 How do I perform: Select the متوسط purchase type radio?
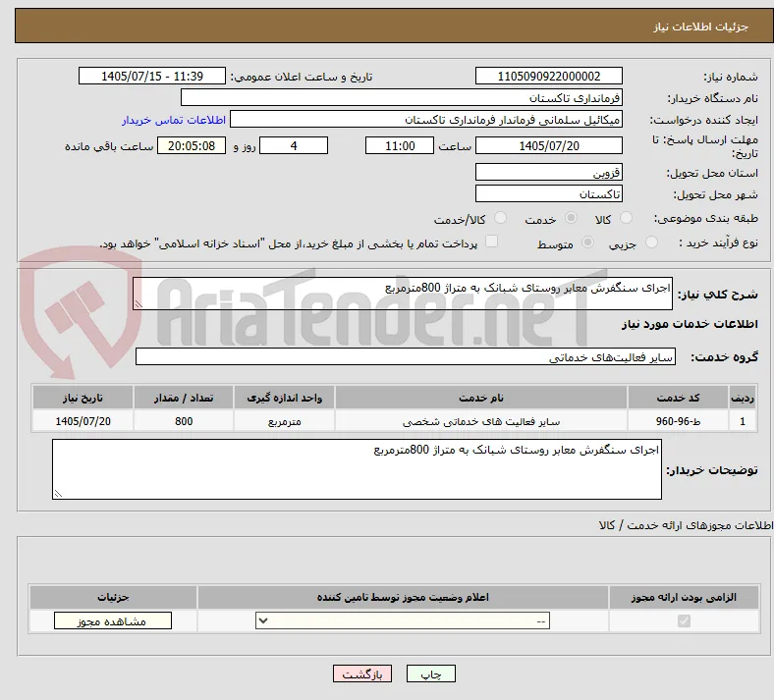[x=587, y=242]
